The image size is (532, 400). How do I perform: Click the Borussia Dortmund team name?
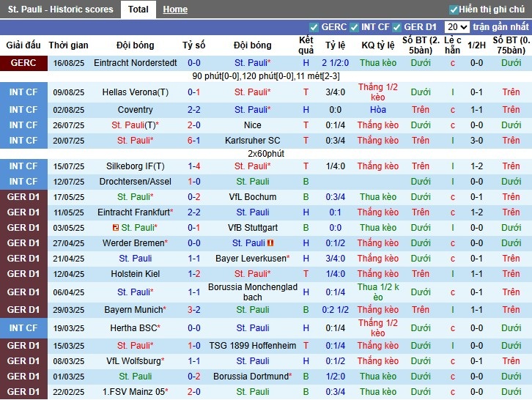[250, 377]
